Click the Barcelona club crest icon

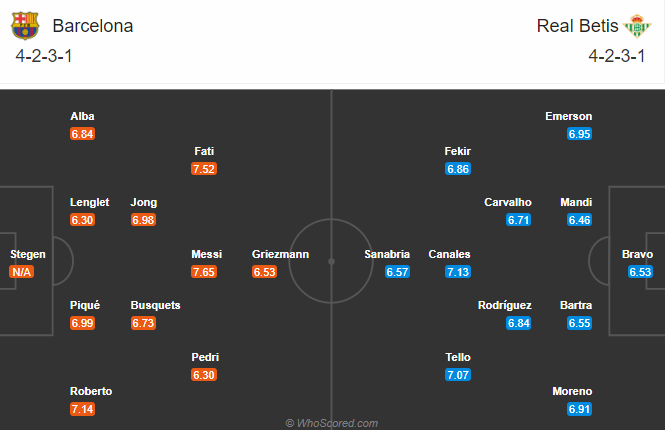(25, 25)
